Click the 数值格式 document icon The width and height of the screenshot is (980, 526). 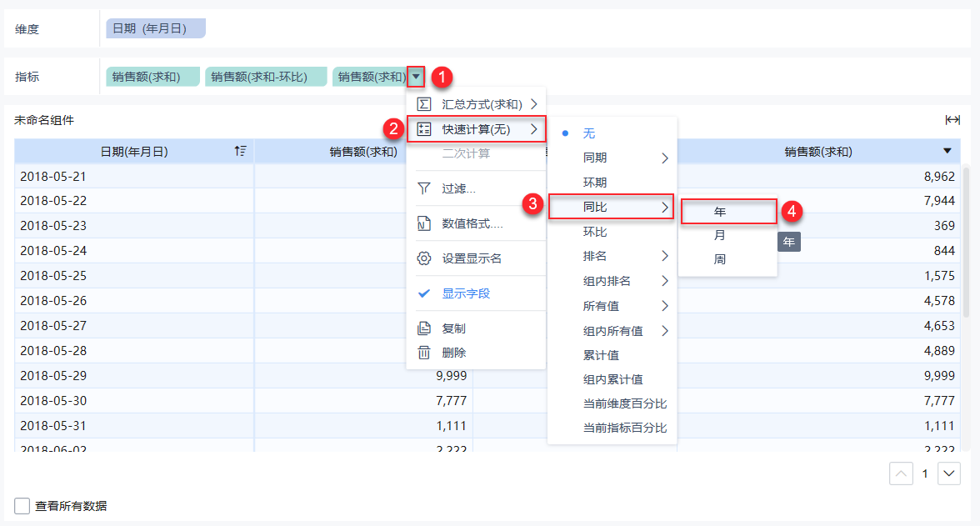coord(424,223)
